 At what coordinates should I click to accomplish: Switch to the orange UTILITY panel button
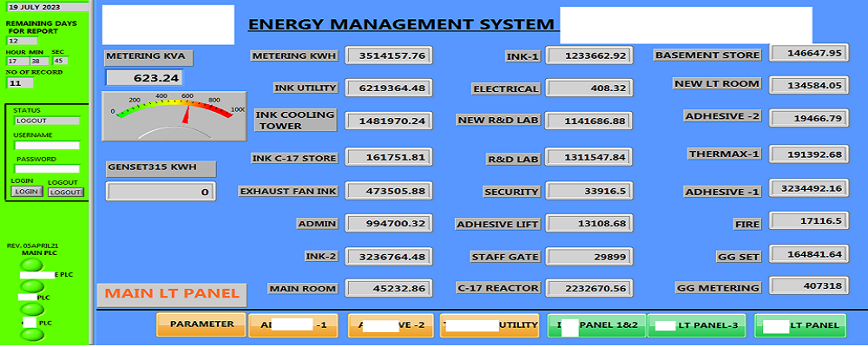click(x=489, y=325)
